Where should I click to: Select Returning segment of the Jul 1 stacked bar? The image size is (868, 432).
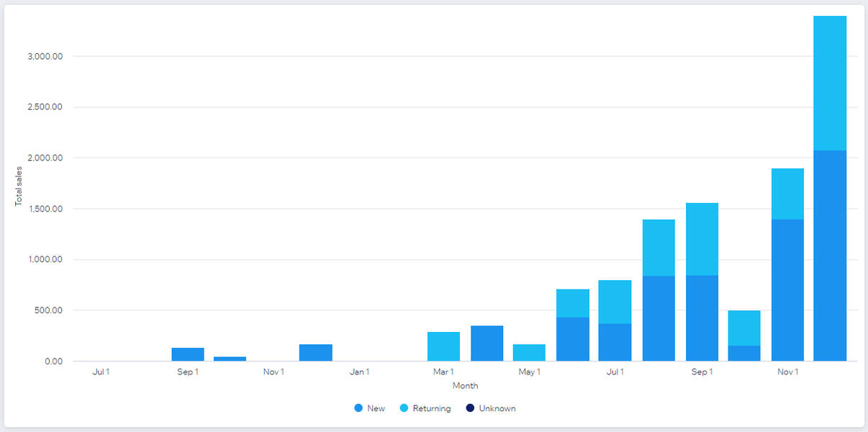[x=615, y=302]
